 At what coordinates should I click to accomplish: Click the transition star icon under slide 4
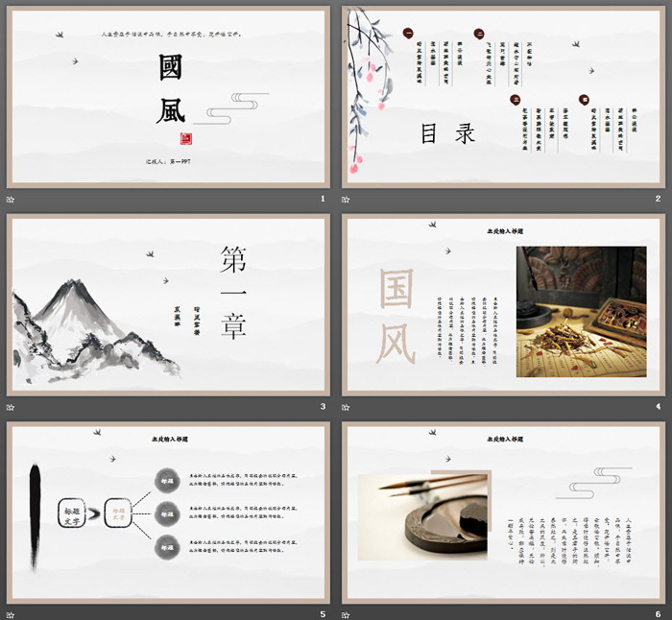pos(347,407)
